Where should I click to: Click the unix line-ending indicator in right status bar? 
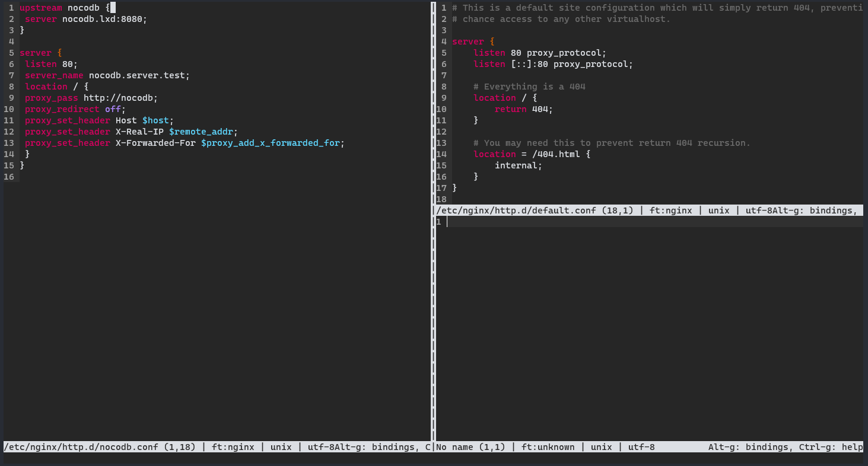(x=601, y=446)
